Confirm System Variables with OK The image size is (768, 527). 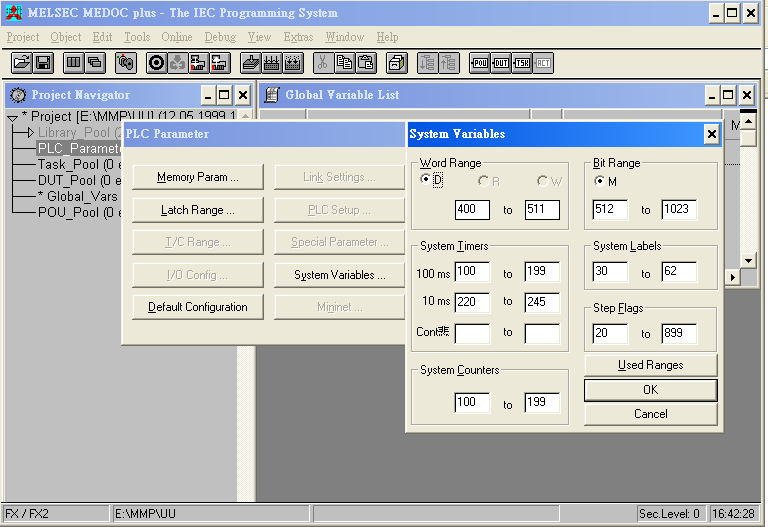pos(650,390)
